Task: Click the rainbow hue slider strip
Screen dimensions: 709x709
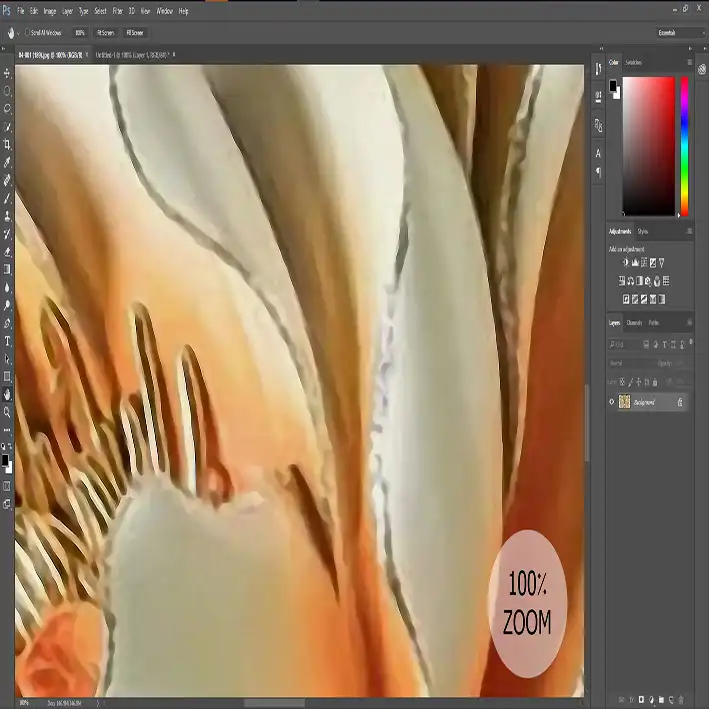Action: (684, 145)
